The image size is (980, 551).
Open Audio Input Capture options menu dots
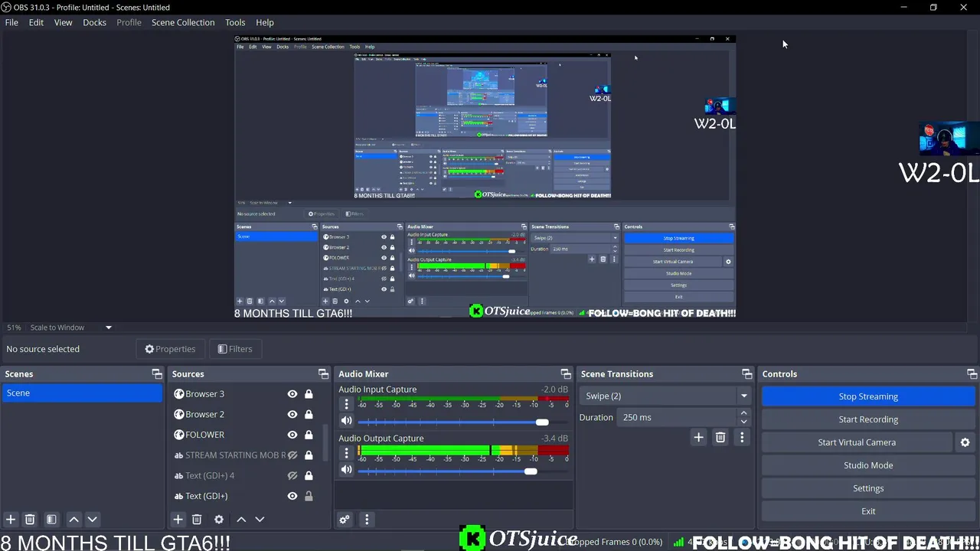346,404
